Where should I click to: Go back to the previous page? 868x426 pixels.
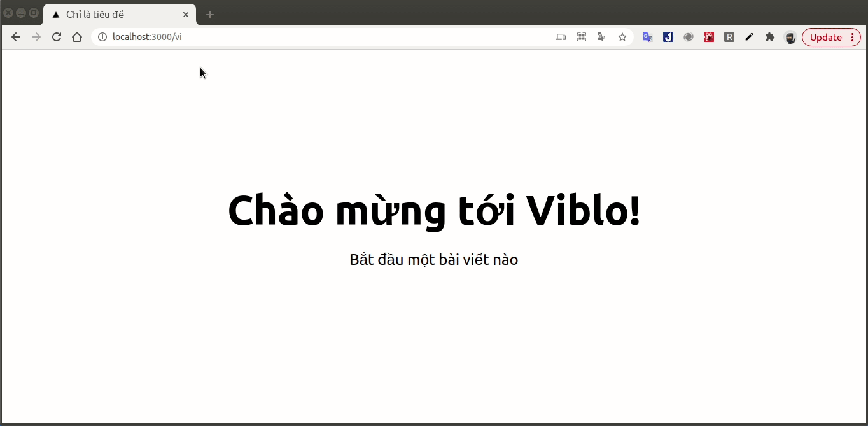tap(16, 37)
